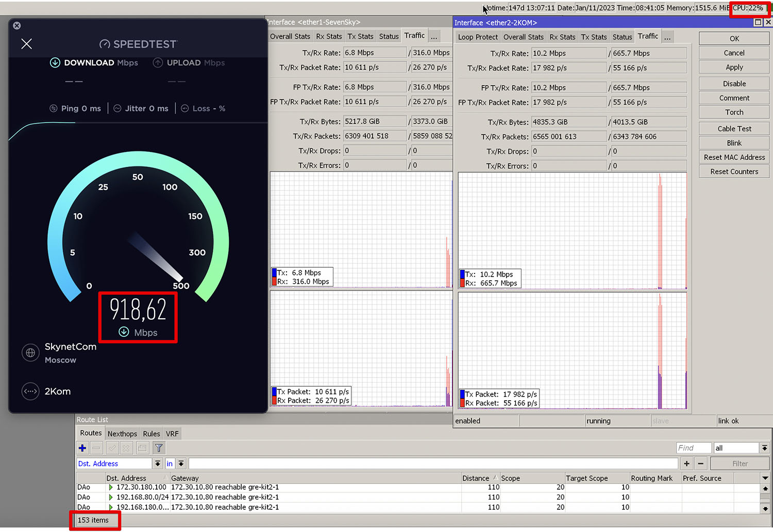Click the green arrow in 172.30.180.100 row
This screenshot has width=773, height=532.
point(111,487)
